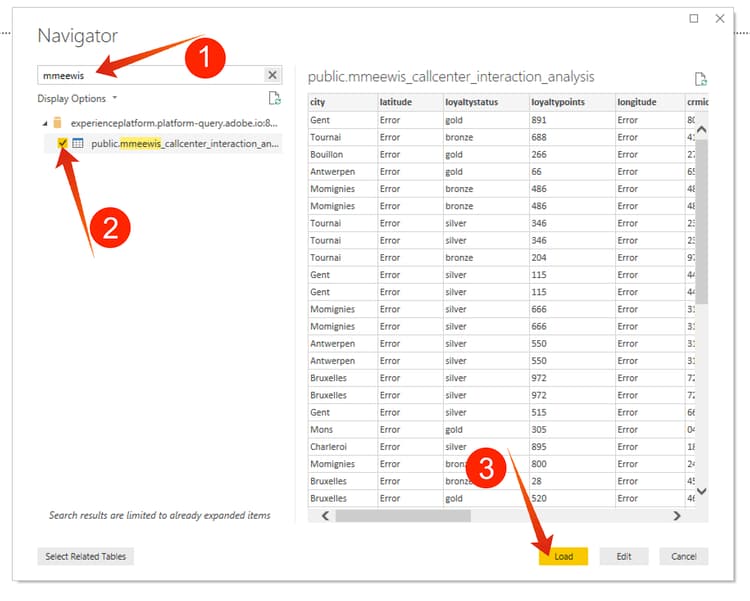Click loyaltypoints value 895
Image resolution: width=750 pixels, height=601 pixels.
click(x=572, y=447)
